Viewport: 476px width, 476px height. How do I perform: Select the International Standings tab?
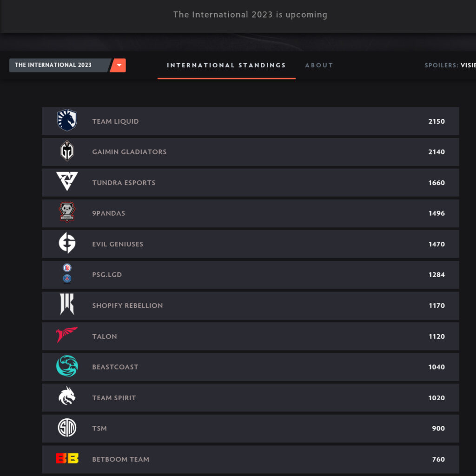pyautogui.click(x=226, y=65)
